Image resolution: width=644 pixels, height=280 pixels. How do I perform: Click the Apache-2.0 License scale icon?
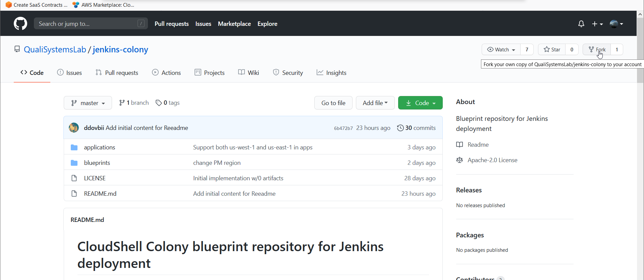tap(460, 160)
